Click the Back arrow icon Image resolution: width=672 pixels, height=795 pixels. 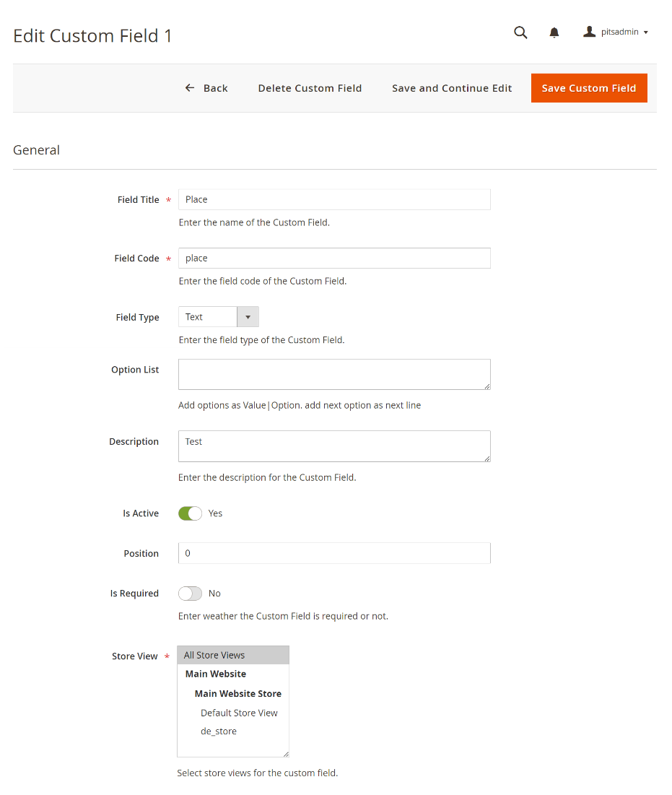190,88
